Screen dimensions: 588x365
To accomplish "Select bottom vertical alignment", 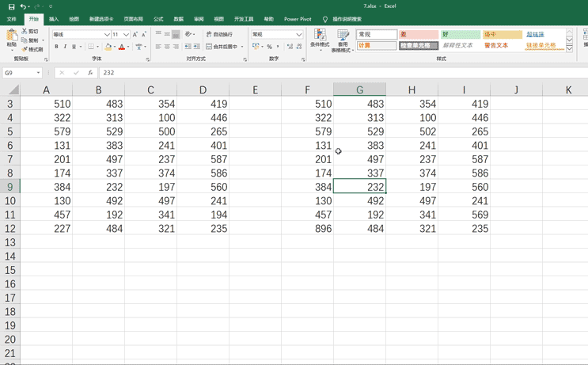I will (176, 34).
